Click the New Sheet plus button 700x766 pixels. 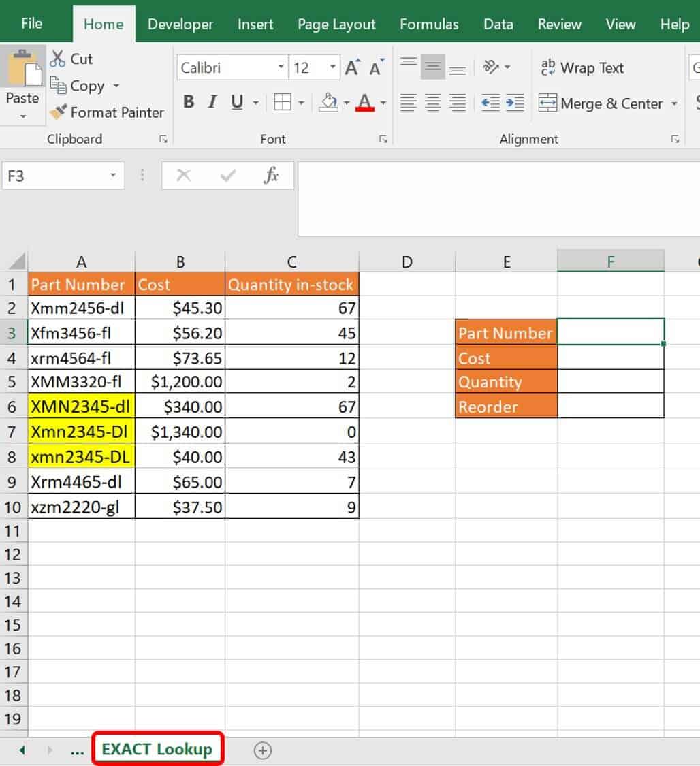[x=263, y=750]
